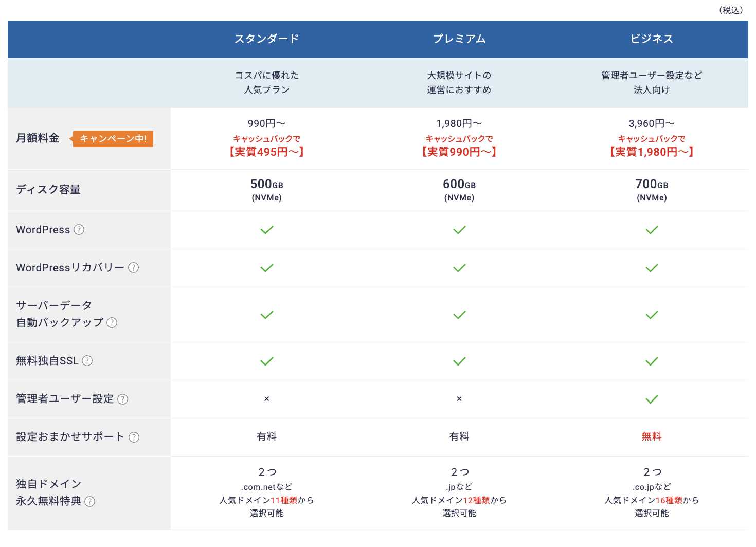Open the help icon beside 管理者ユーザー設定

122,399
